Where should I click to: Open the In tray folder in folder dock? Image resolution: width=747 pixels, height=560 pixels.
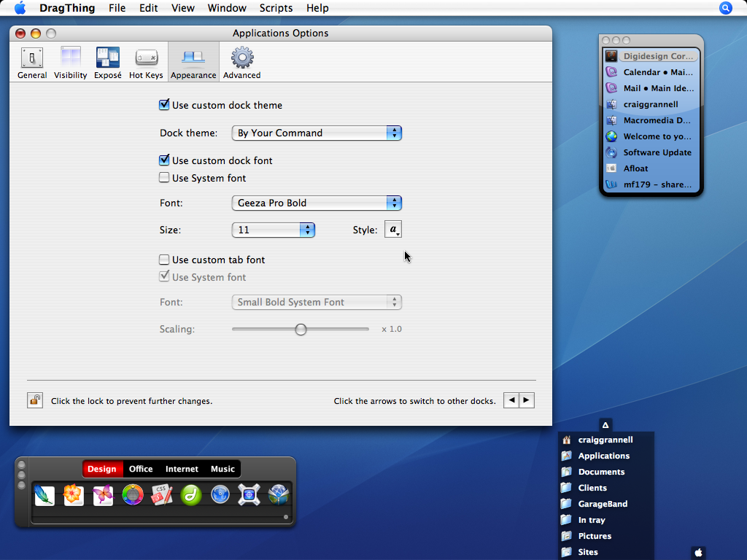[606, 520]
